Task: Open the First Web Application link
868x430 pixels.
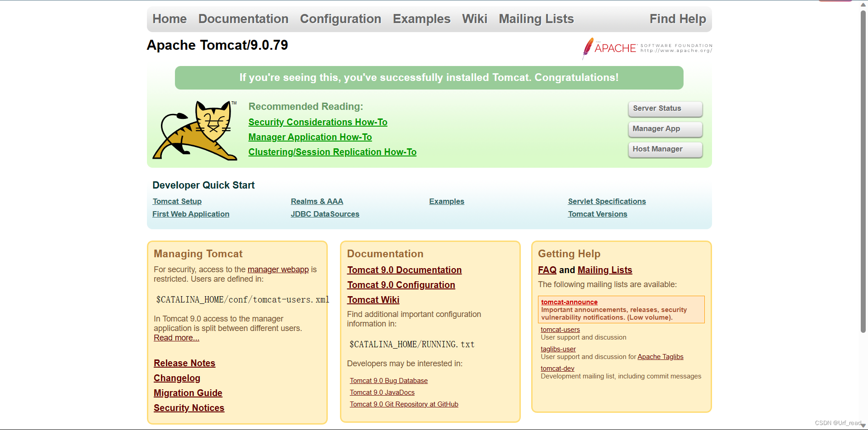Action: (191, 214)
